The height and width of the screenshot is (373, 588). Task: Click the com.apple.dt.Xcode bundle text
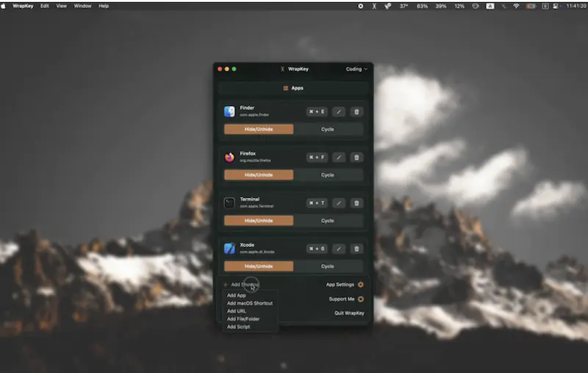[257, 252]
